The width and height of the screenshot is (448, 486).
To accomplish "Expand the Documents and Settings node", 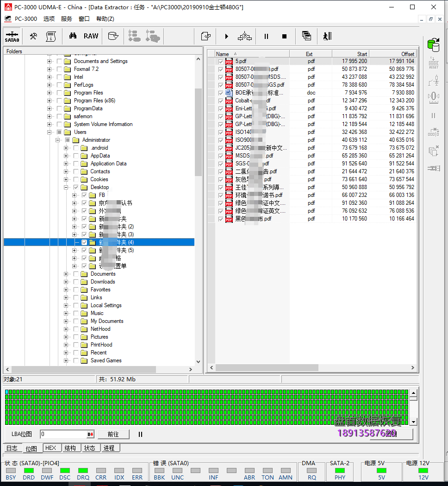I will click(x=49, y=61).
